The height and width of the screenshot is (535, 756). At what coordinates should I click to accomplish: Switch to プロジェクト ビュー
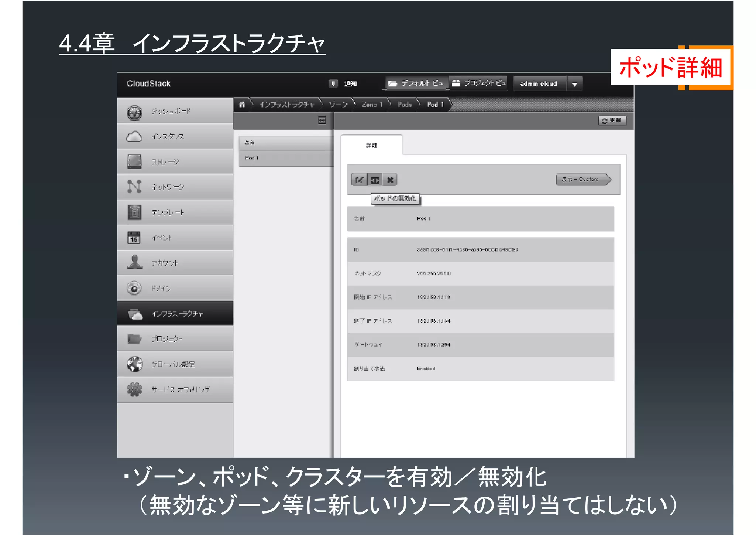coord(479,83)
